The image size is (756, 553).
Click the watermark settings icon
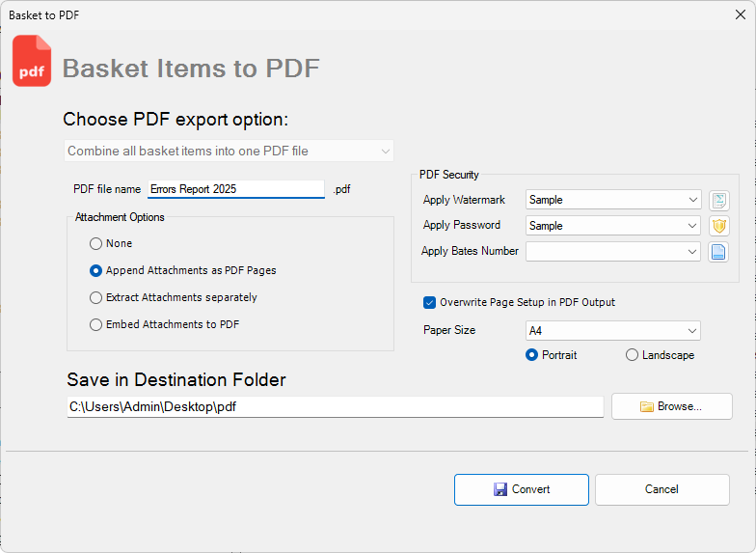pyautogui.click(x=718, y=201)
